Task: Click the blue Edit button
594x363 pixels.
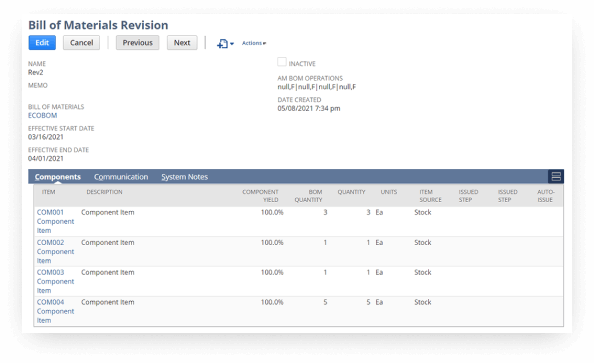Action: click(42, 43)
